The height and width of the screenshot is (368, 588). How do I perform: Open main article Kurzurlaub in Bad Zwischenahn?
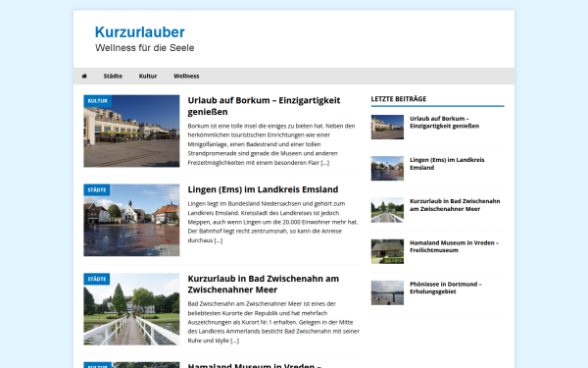[x=264, y=285]
